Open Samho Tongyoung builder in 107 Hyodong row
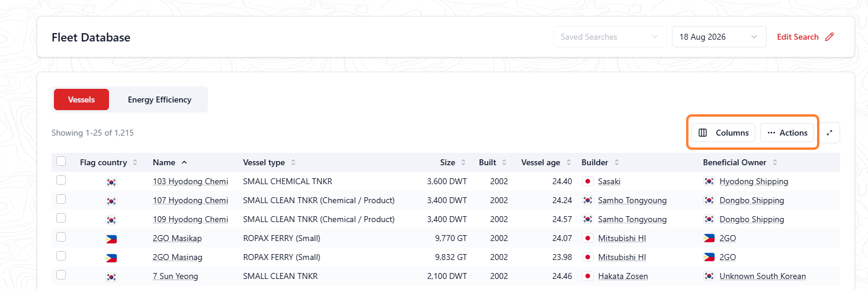This screenshot has height=289, width=868. pos(632,200)
